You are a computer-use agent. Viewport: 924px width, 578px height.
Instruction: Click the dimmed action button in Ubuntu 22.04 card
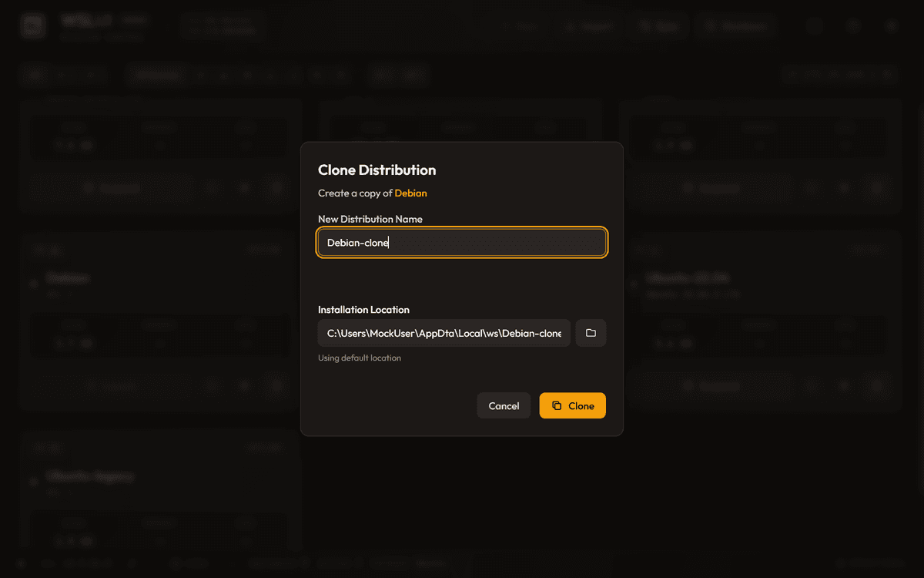[712, 385]
